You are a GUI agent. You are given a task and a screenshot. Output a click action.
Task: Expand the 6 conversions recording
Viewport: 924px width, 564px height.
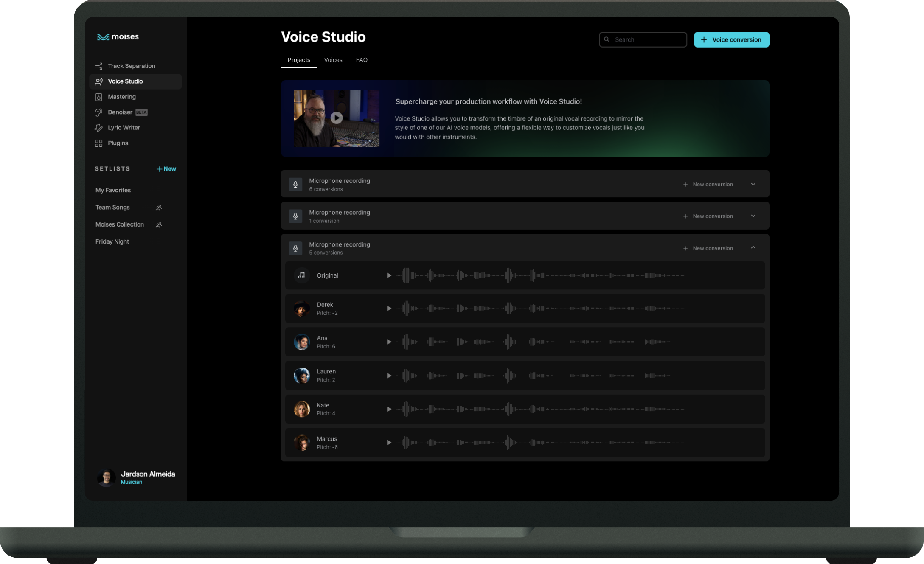pyautogui.click(x=753, y=184)
